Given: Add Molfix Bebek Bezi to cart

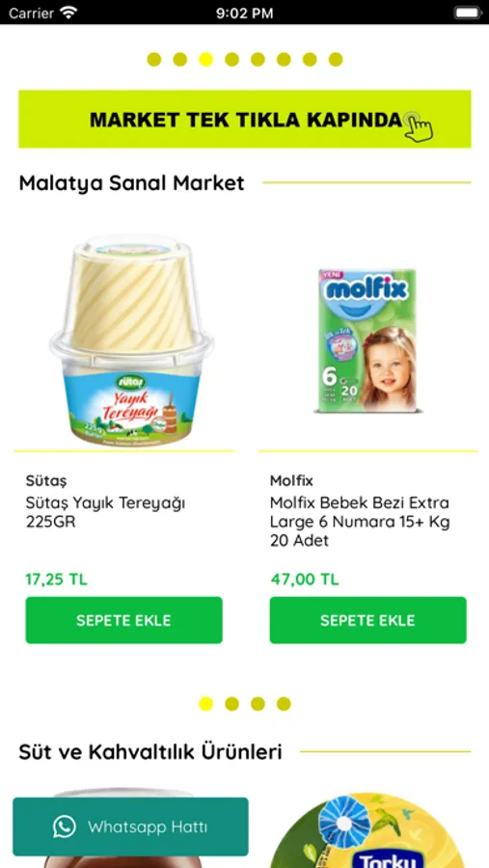Looking at the screenshot, I should [x=368, y=620].
